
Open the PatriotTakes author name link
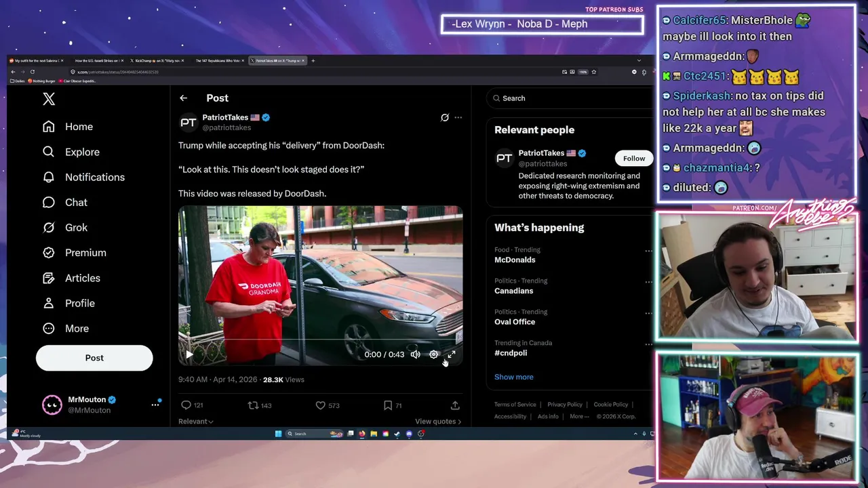[x=225, y=117]
